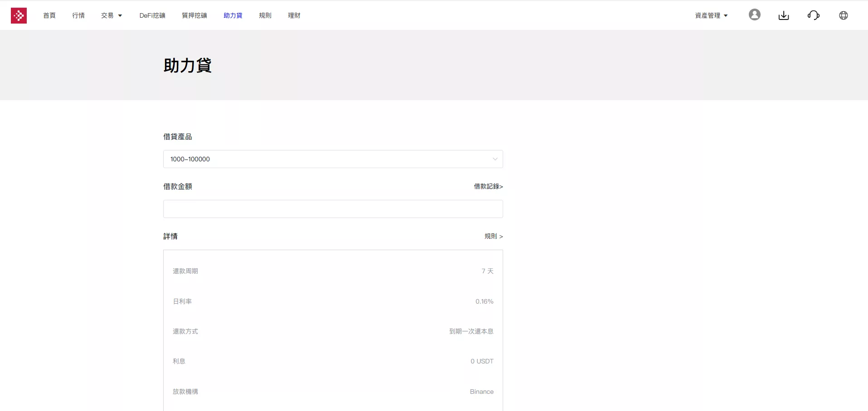
Task: Click the app download icon
Action: pyautogui.click(x=783, y=15)
